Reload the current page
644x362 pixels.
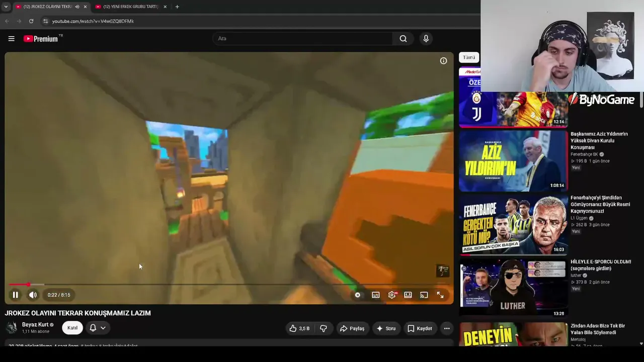click(x=31, y=21)
